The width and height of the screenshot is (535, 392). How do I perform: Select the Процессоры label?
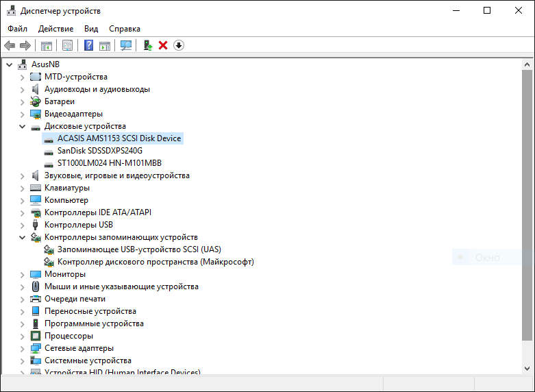[69, 336]
